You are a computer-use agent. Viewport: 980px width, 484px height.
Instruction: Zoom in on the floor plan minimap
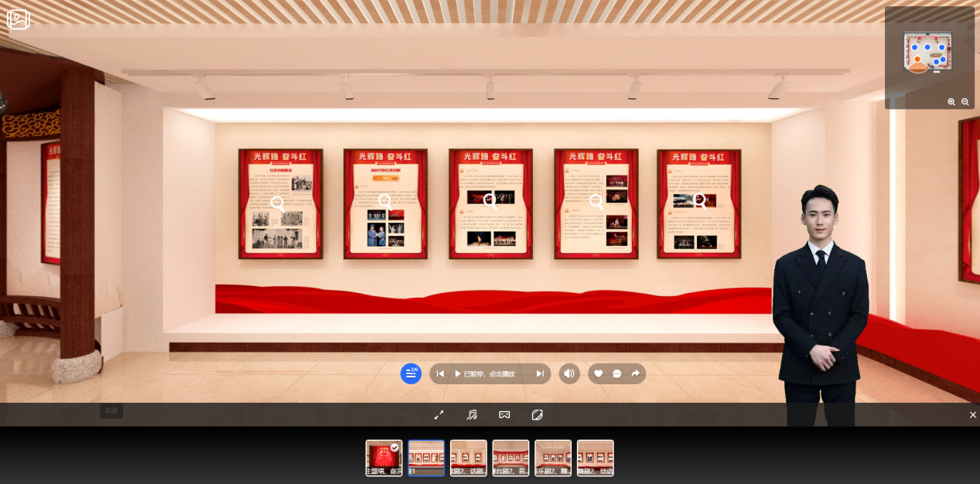(951, 102)
